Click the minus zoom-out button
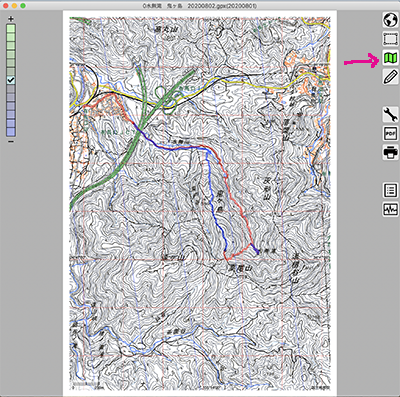The image size is (400, 397). click(x=11, y=141)
